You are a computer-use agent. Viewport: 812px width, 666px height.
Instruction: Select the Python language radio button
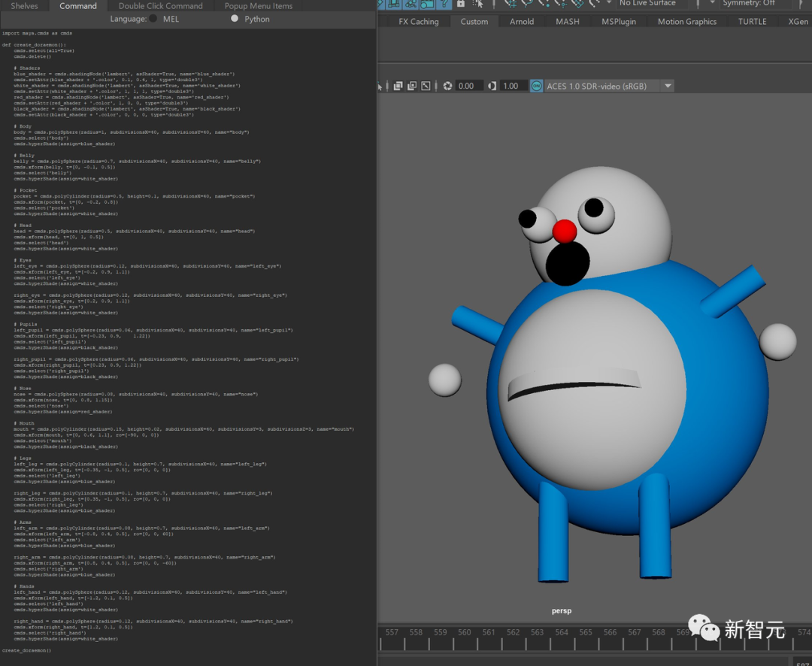[235, 19]
